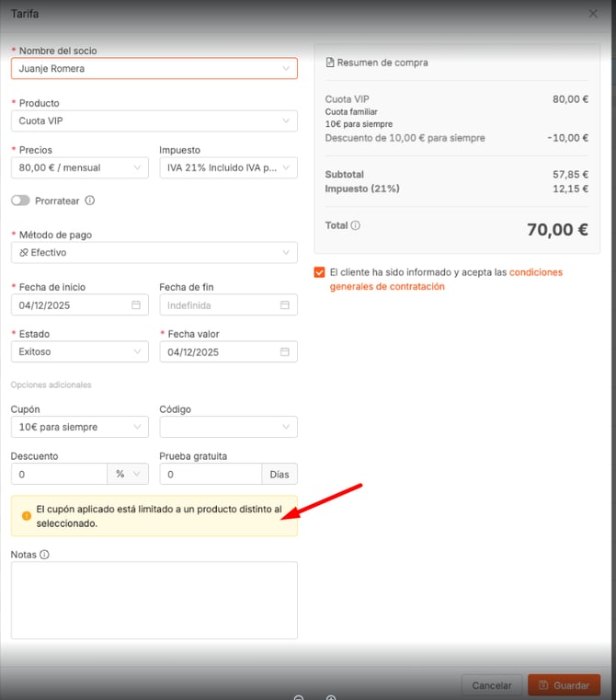Click the Notas info icon
616x700 pixels.
click(x=44, y=555)
